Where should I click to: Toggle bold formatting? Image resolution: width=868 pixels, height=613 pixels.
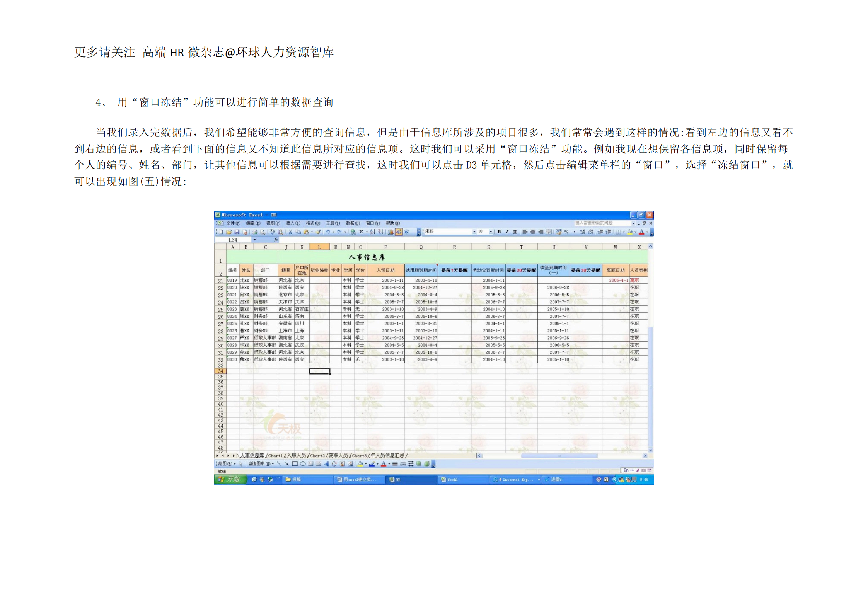499,232
